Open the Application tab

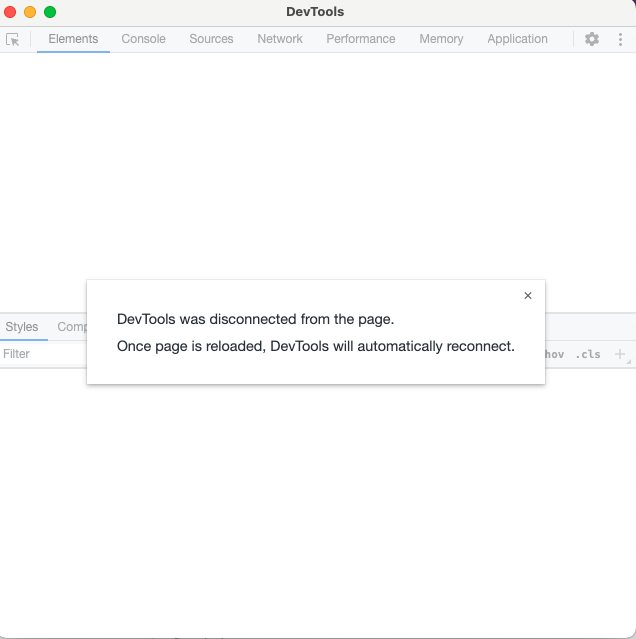point(517,39)
